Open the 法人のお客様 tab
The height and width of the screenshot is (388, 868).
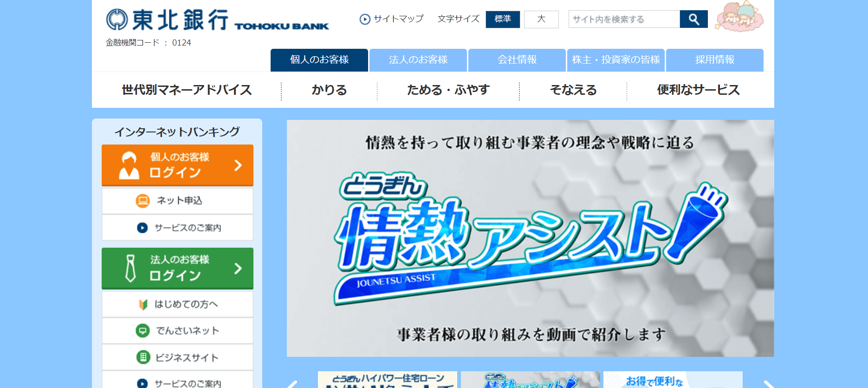418,60
